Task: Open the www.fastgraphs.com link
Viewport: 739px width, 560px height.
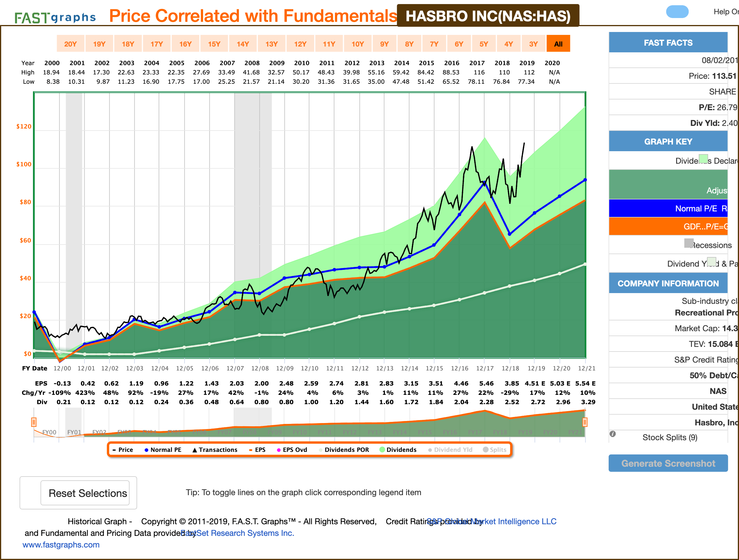Action: tap(61, 545)
